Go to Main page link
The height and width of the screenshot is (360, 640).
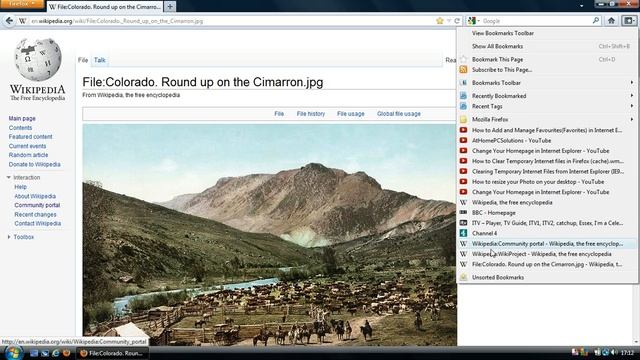(22, 118)
